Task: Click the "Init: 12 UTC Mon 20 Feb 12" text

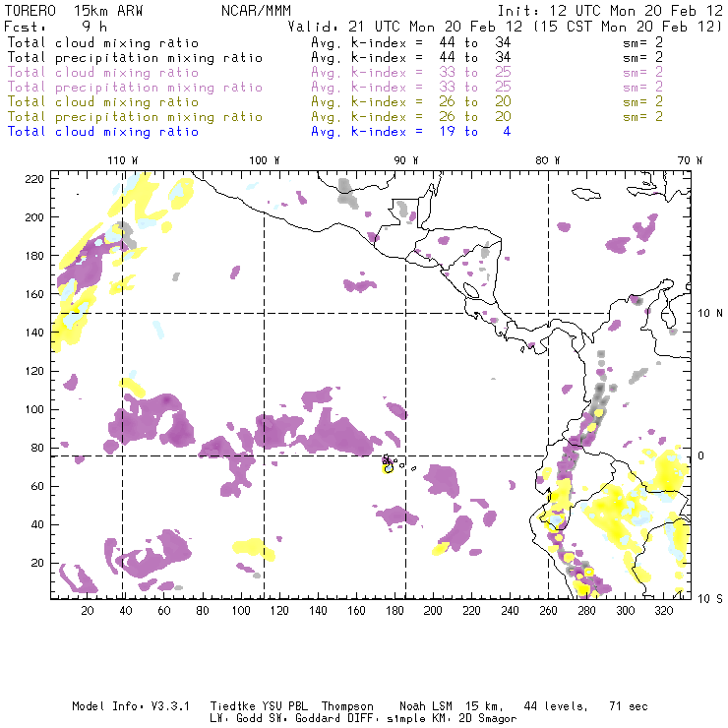Action: [610, 11]
